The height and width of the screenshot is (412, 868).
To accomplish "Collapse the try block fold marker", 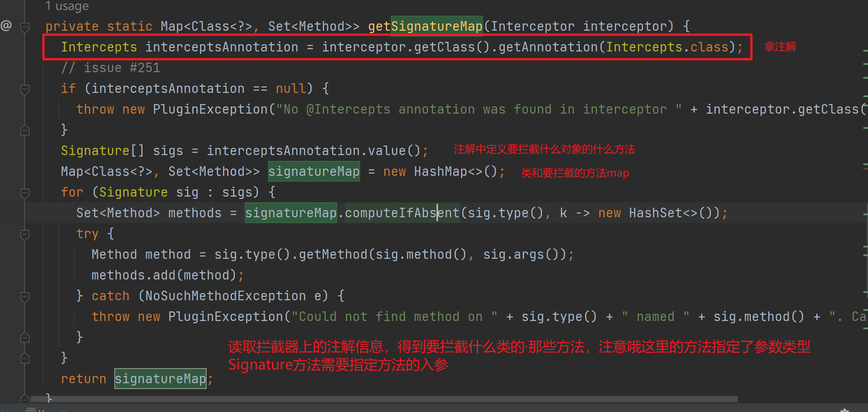I will pos(25,235).
